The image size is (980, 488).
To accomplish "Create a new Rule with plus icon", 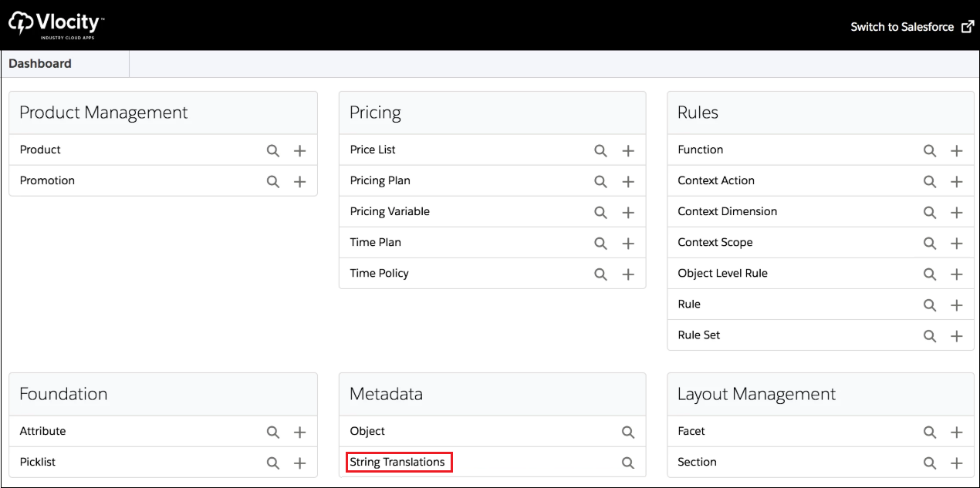I will tap(957, 305).
